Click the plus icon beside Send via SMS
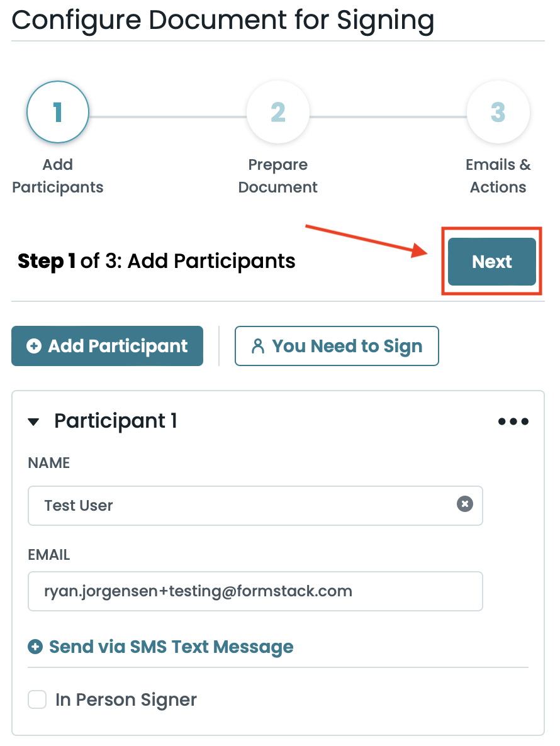This screenshot has width=560, height=746. [x=36, y=647]
